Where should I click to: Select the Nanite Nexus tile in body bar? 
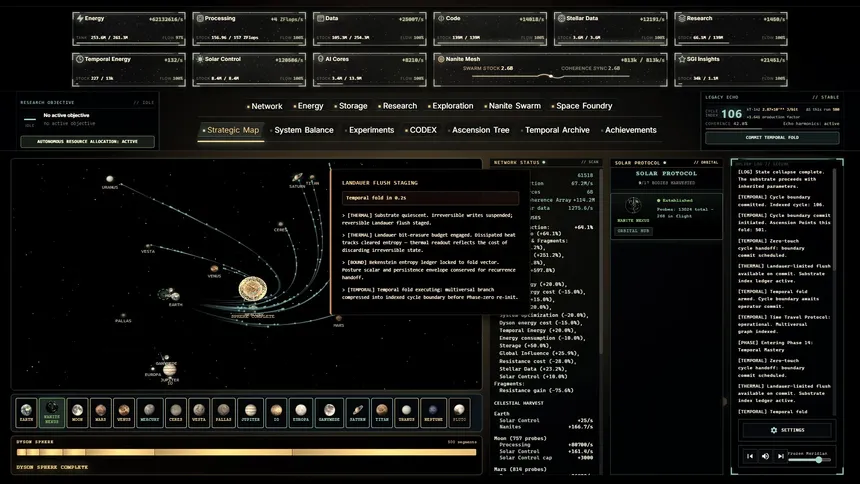pos(52,413)
